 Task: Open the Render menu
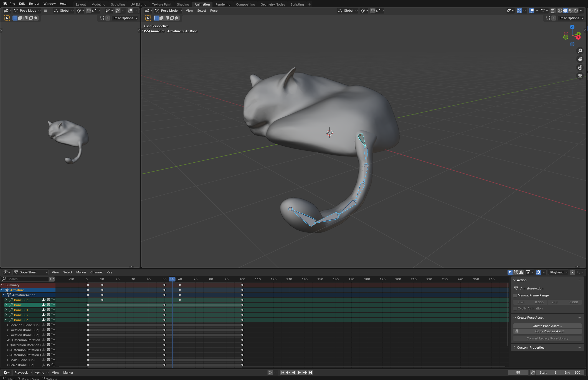click(34, 4)
